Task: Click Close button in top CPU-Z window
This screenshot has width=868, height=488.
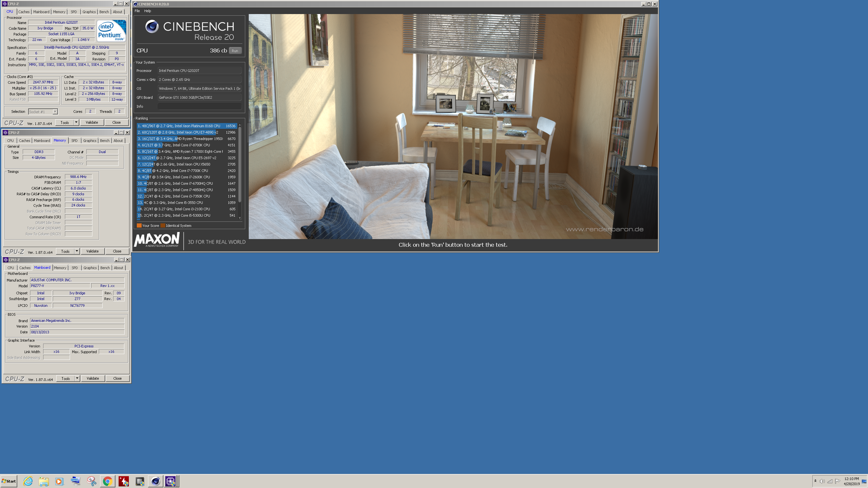Action: point(116,122)
